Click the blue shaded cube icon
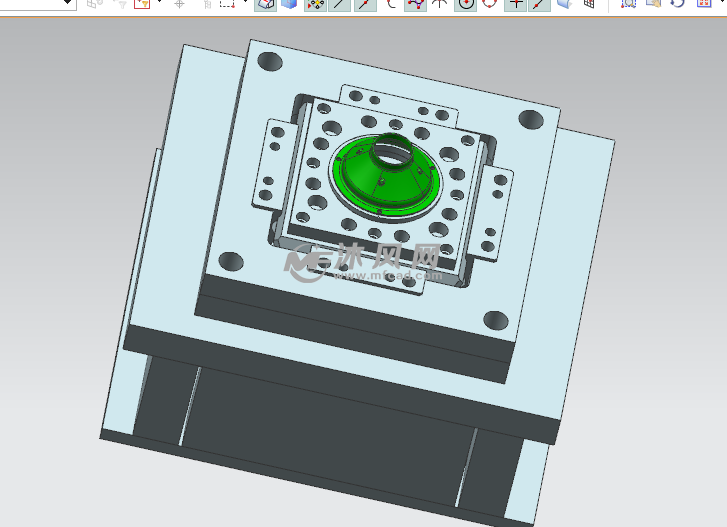This screenshot has height=527, width=727. coord(290,4)
